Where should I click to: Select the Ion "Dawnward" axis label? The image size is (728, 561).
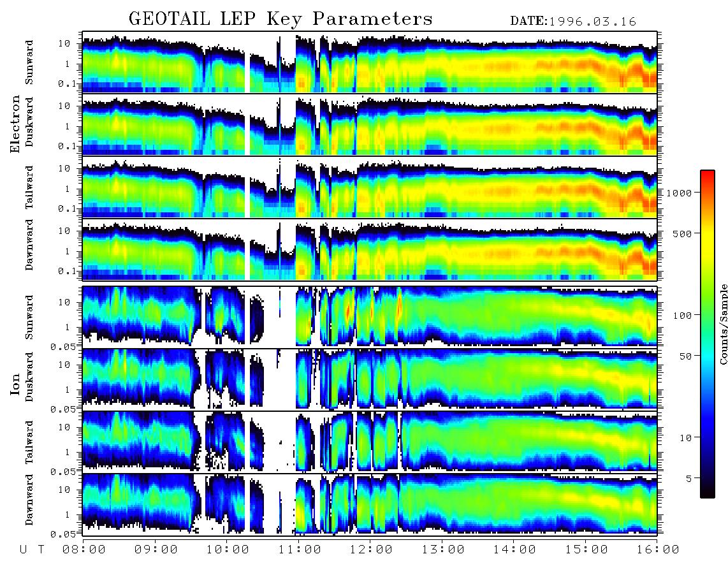click(x=29, y=500)
